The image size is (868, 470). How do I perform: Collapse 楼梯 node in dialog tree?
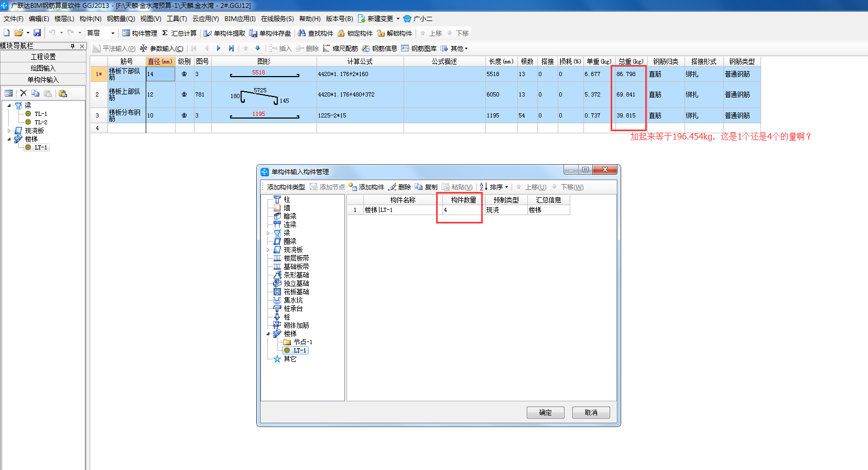[x=268, y=334]
